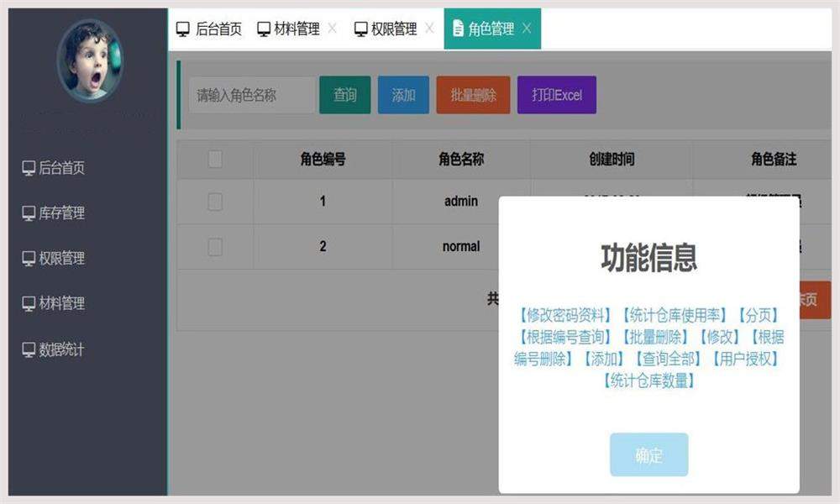Click the monitor icon on the 材料管理 tab
Image resolution: width=840 pixels, height=504 pixels.
(x=263, y=28)
